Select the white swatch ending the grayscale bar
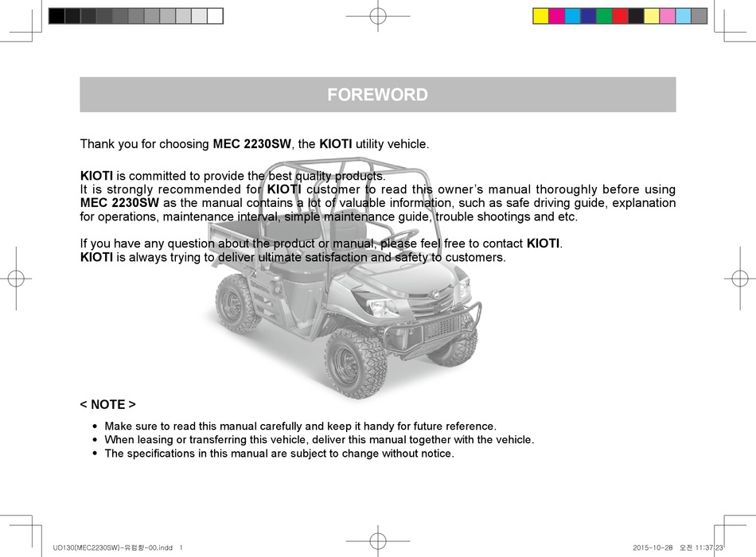This screenshot has height=557, width=756. pos(215,16)
